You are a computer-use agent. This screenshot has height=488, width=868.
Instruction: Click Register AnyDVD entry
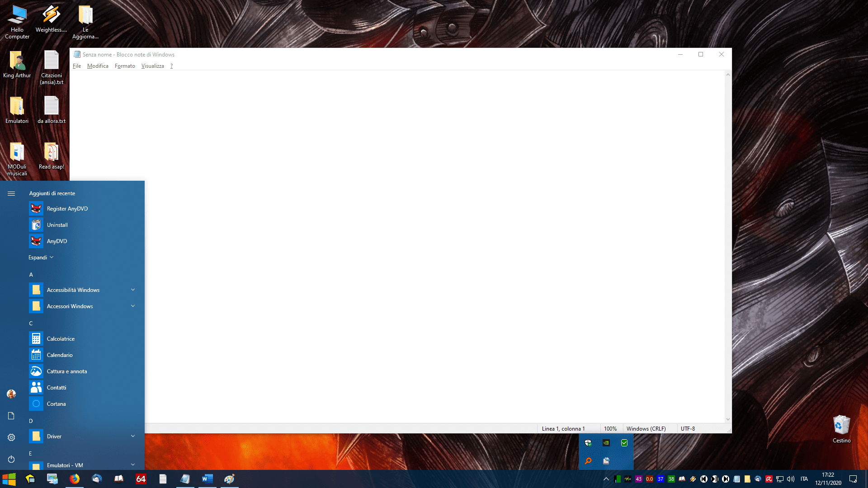point(67,209)
